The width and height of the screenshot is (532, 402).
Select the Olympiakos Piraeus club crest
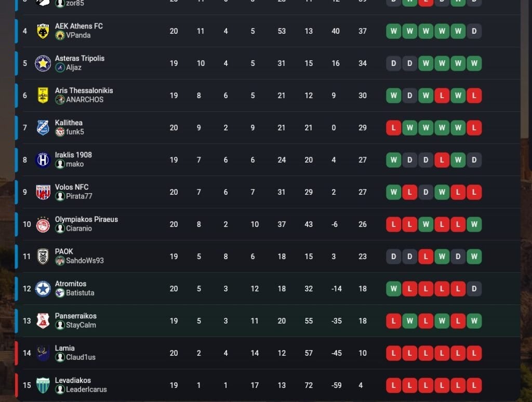pyautogui.click(x=43, y=224)
